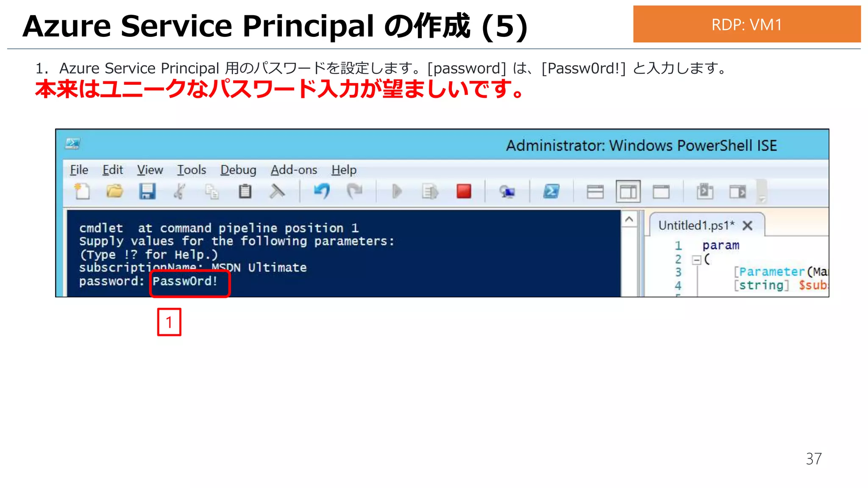Click the 'cmdlet at command pipeline position 1' line

(x=219, y=228)
